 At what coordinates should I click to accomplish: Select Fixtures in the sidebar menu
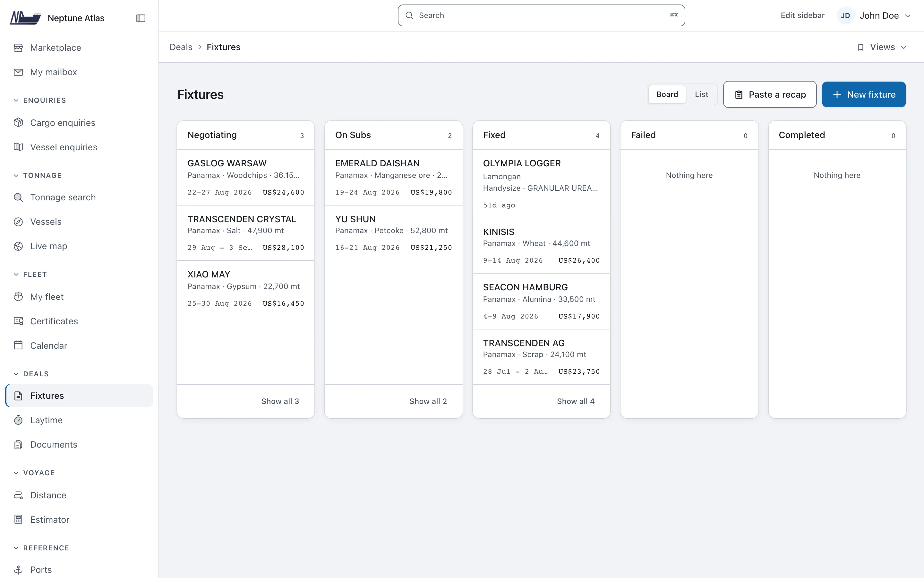point(80,396)
